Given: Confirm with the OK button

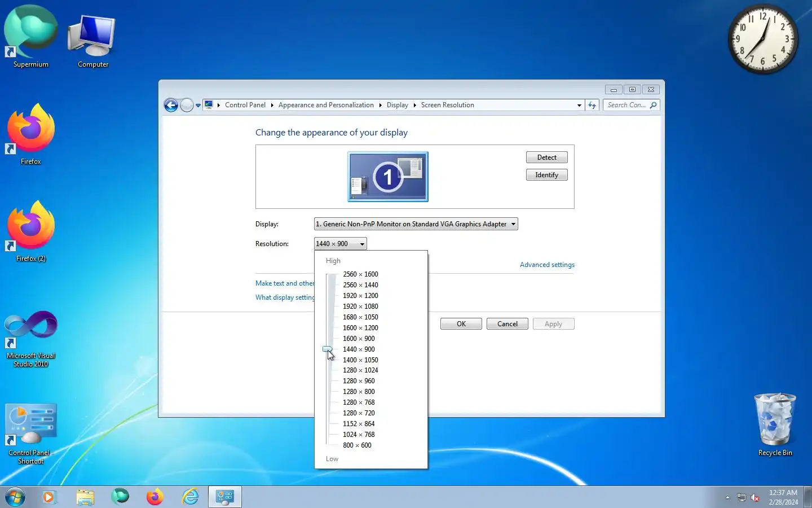Looking at the screenshot, I should point(461,324).
